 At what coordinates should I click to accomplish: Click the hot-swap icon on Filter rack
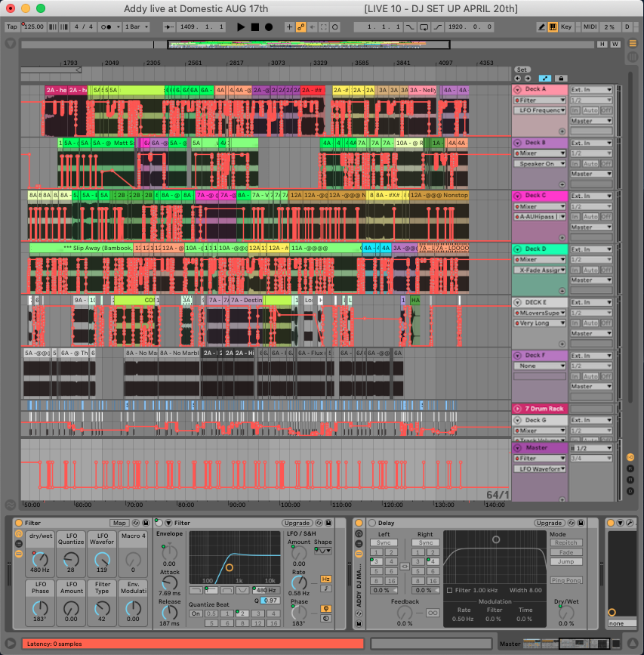click(136, 523)
